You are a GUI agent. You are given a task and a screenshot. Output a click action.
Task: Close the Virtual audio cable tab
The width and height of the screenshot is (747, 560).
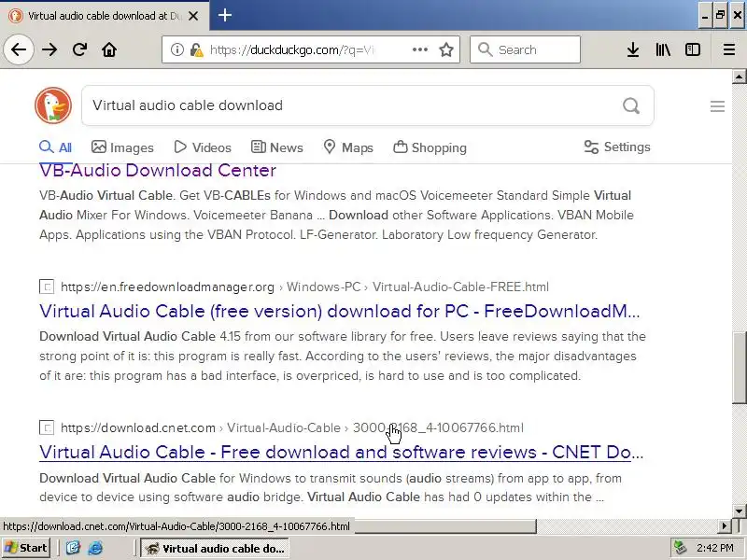pos(193,16)
